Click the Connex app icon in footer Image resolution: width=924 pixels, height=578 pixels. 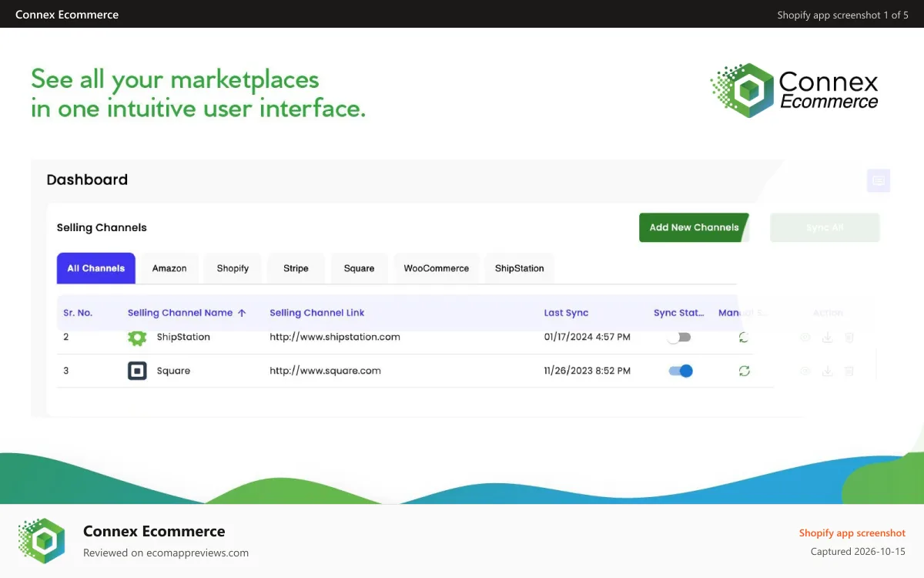point(42,541)
